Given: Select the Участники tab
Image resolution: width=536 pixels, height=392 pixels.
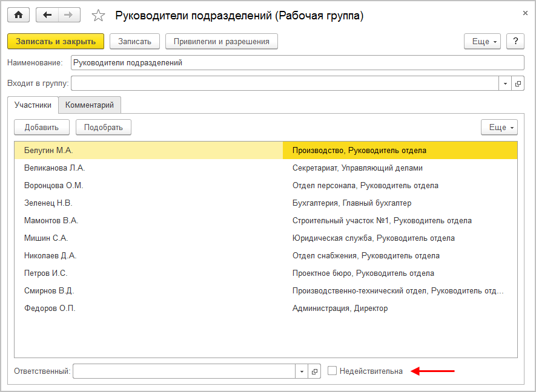Looking at the screenshot, I should click(x=33, y=105).
